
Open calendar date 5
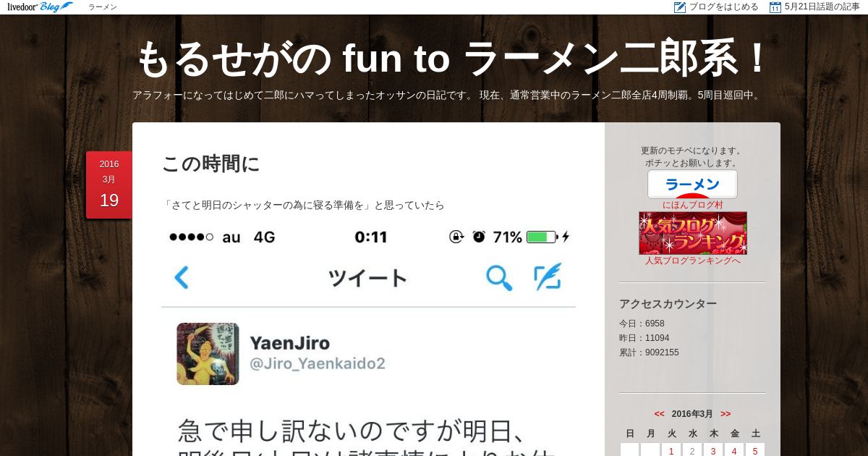tap(755, 451)
